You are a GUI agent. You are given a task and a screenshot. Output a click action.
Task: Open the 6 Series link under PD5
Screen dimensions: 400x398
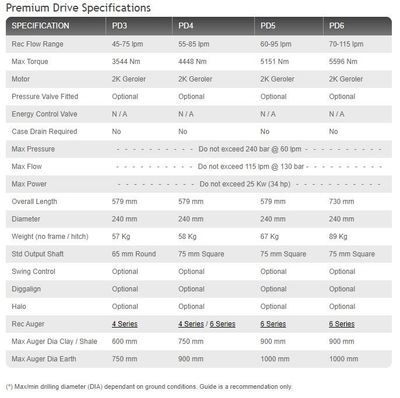273,324
